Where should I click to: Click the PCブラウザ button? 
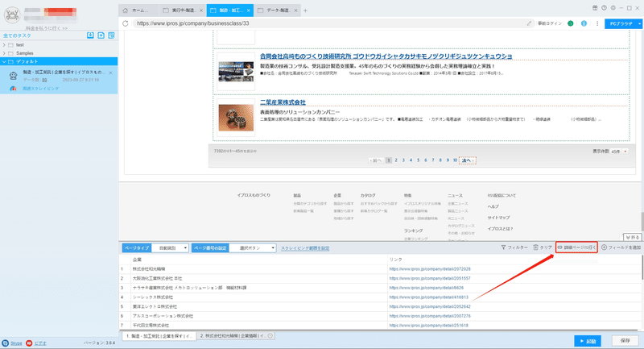click(x=621, y=24)
